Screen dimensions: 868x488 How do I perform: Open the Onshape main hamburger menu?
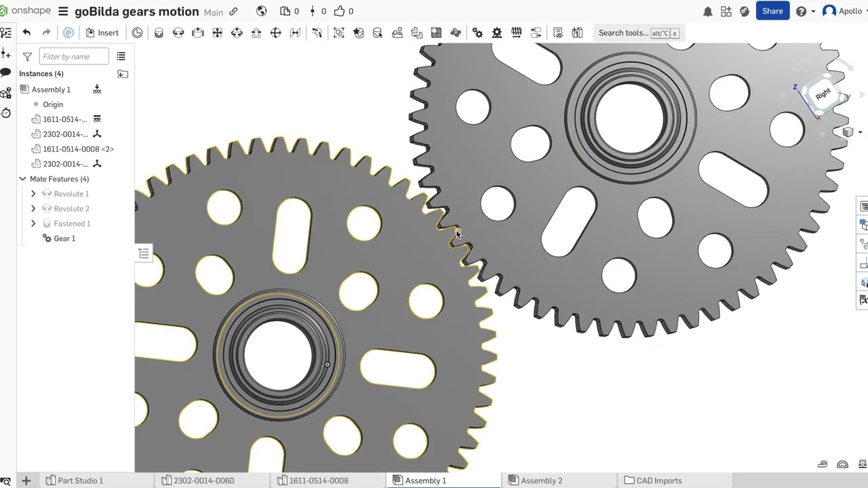coord(63,12)
